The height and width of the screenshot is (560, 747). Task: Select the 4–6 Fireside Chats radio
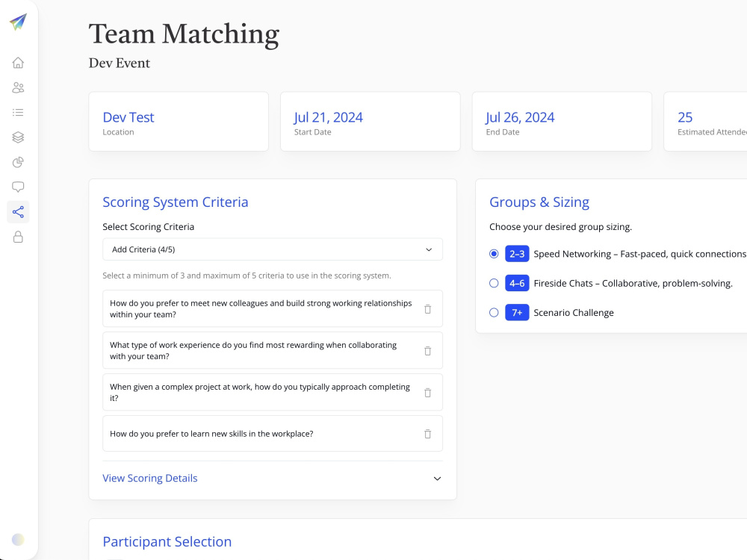tap(494, 283)
